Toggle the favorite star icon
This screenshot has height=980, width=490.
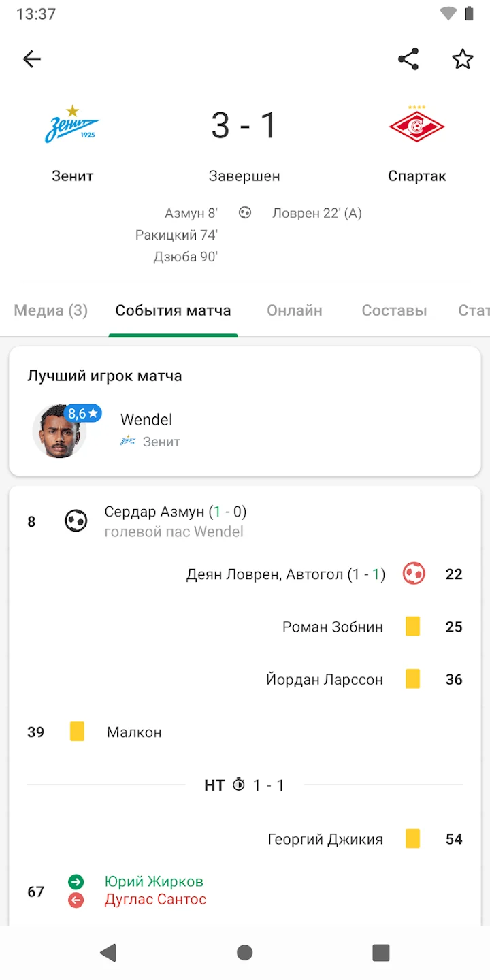click(463, 59)
